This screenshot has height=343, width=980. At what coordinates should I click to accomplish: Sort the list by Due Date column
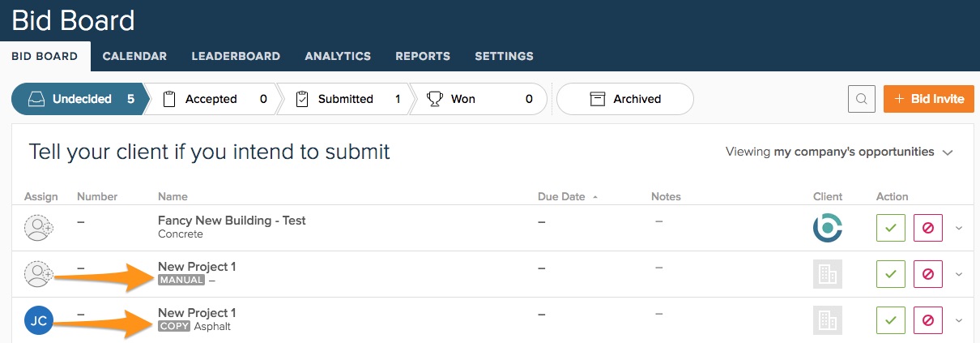click(x=560, y=196)
